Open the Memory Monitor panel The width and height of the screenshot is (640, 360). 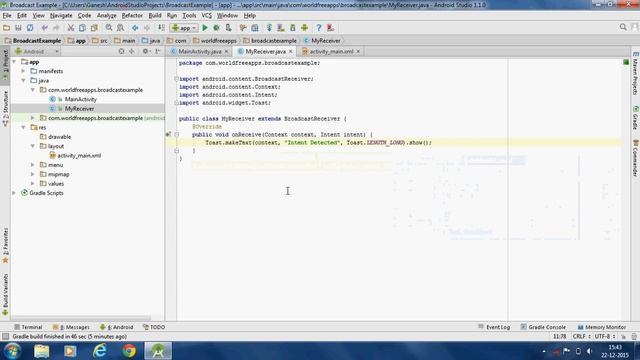[x=602, y=327]
